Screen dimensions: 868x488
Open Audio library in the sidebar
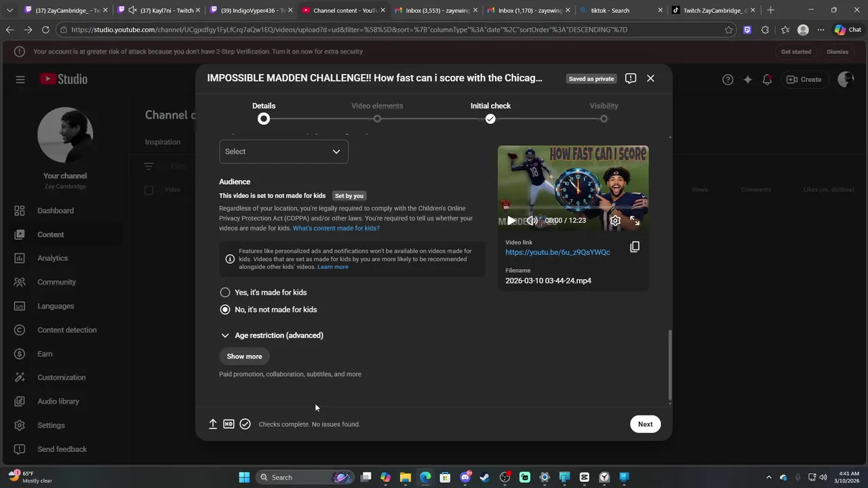(58, 401)
